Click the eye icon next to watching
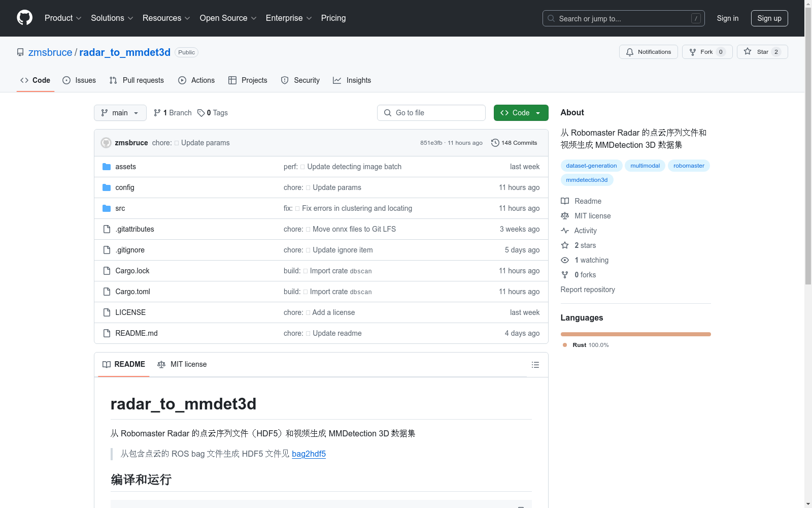This screenshot has width=812, height=508. click(x=565, y=260)
